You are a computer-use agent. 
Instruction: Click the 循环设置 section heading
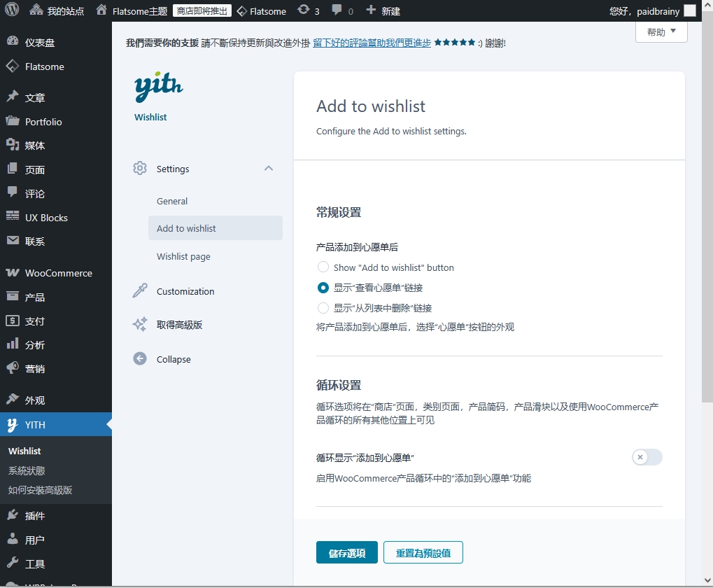tap(339, 385)
